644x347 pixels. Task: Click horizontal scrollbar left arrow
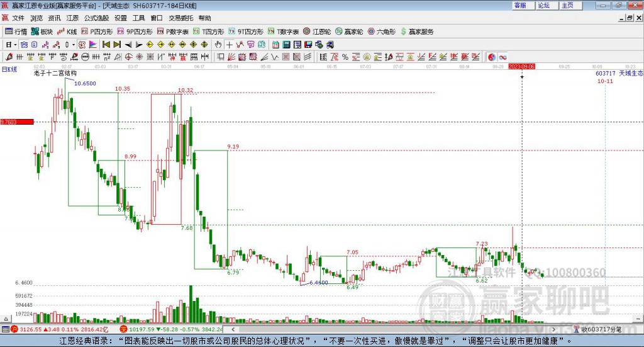[233, 329]
